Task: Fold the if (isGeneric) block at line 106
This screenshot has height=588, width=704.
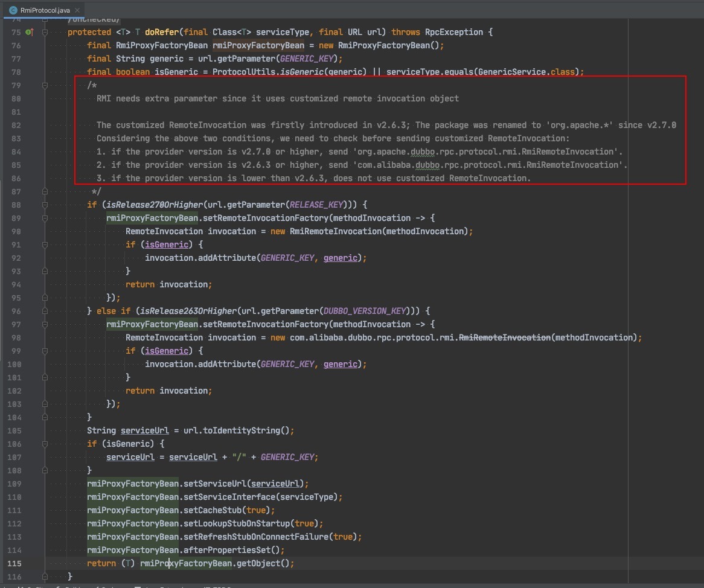Action: [x=45, y=444]
